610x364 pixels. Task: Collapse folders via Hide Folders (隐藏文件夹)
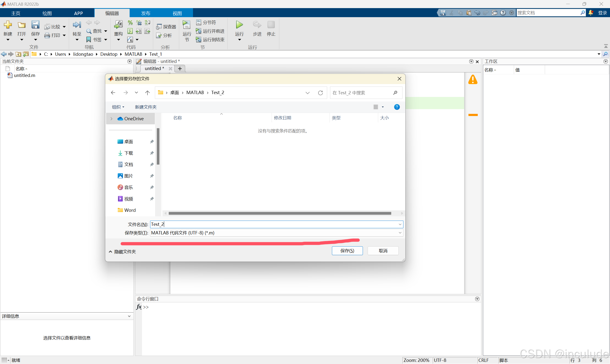click(x=122, y=252)
